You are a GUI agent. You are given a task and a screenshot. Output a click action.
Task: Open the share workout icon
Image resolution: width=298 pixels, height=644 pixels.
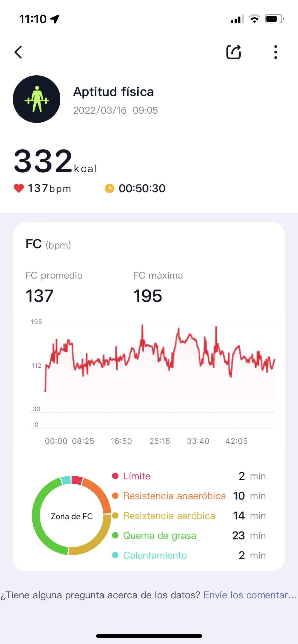[234, 52]
